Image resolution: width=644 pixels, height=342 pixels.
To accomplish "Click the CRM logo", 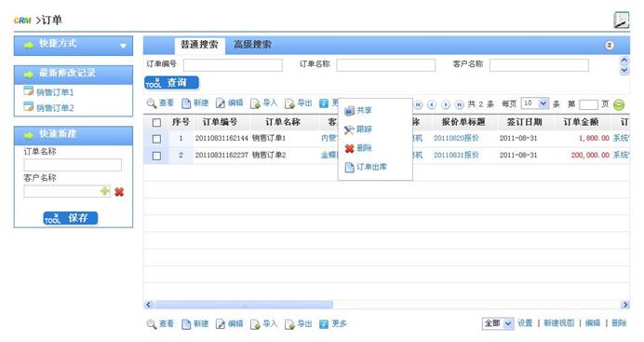I will pyautogui.click(x=22, y=21).
